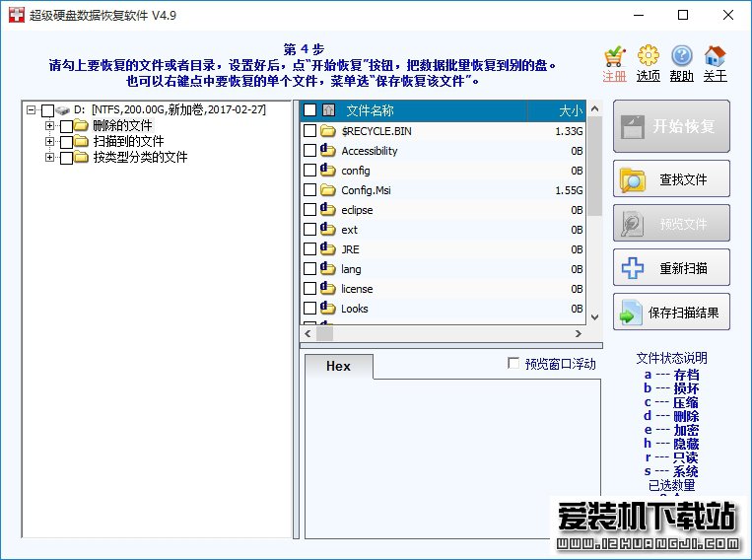
Task: Click the Config.Msi folder icon
Action: click(328, 190)
